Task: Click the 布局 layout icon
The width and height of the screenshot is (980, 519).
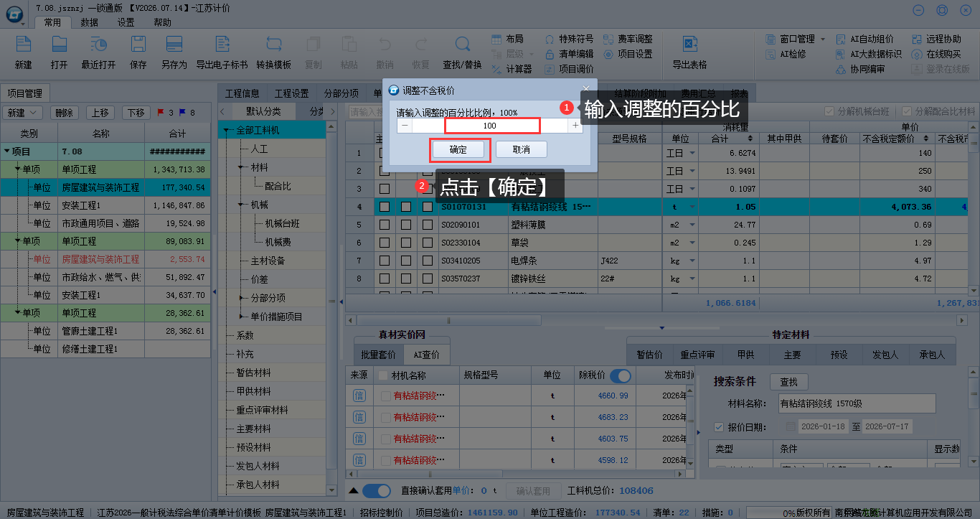Action: [x=497, y=39]
